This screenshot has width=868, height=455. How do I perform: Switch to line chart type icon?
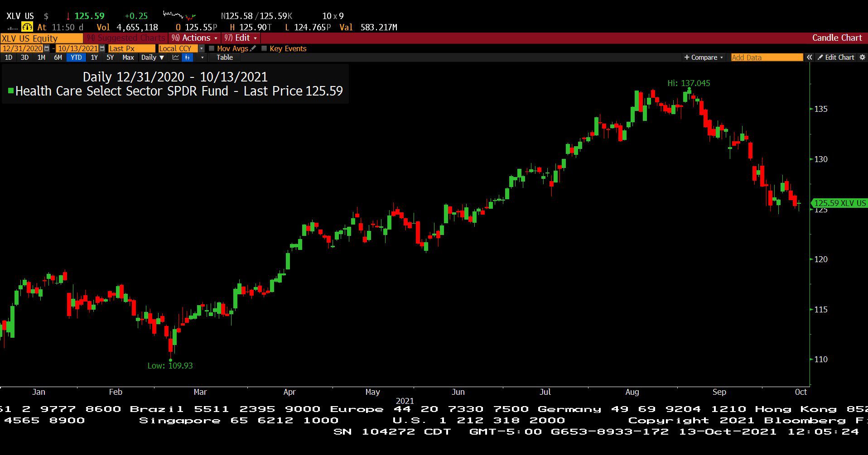coord(176,57)
